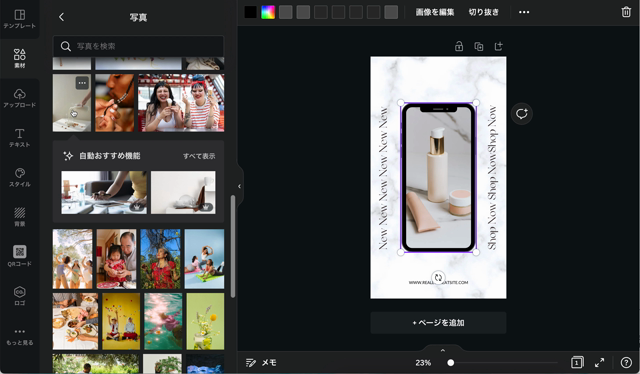Click 画像を編集 edit image button

tap(435, 12)
